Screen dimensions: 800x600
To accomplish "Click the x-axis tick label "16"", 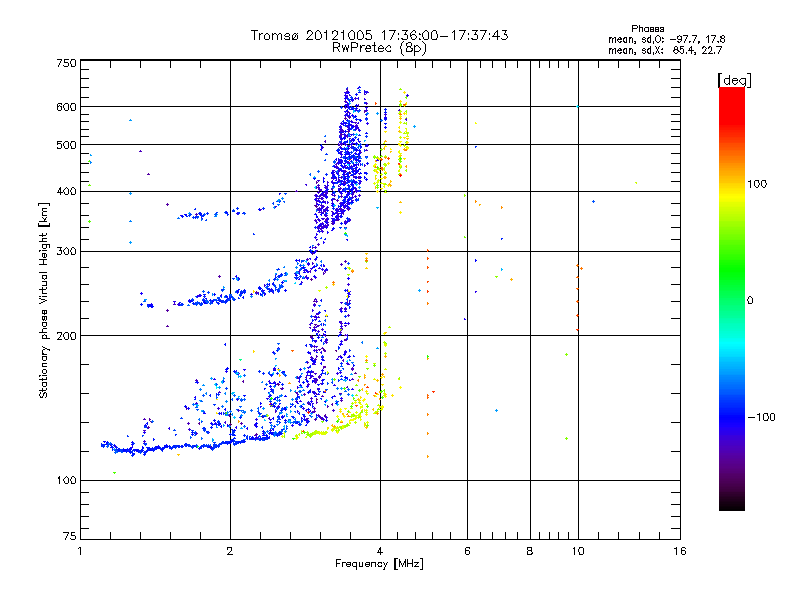I will [x=680, y=551].
